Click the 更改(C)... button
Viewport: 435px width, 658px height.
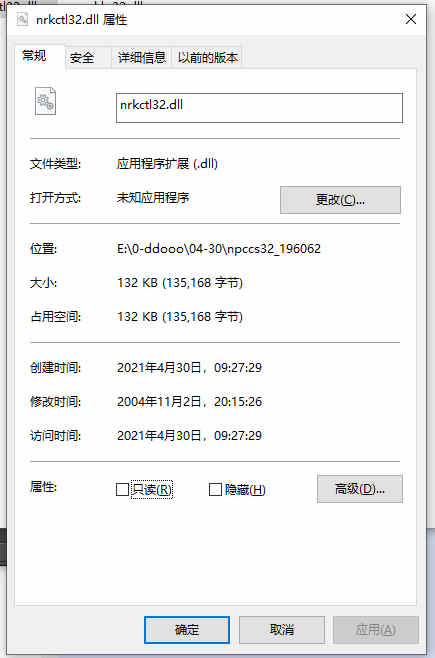point(340,200)
